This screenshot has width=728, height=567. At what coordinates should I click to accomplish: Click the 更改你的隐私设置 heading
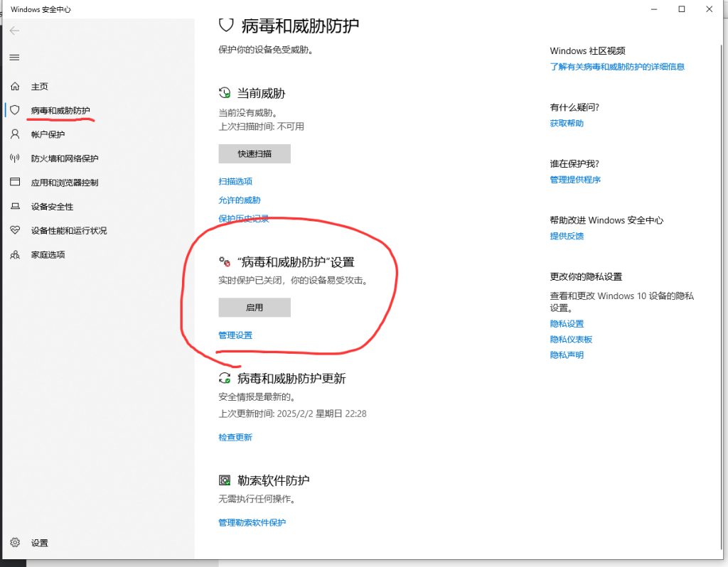(x=586, y=277)
